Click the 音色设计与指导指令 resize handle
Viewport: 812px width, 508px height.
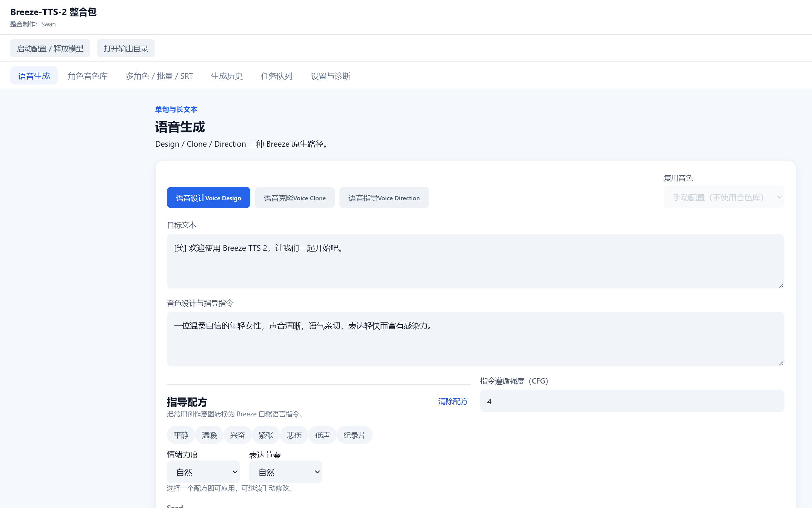(781, 363)
